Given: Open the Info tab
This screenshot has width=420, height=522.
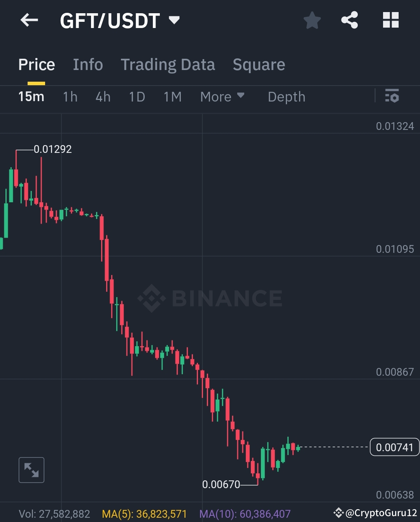Looking at the screenshot, I should point(87,64).
